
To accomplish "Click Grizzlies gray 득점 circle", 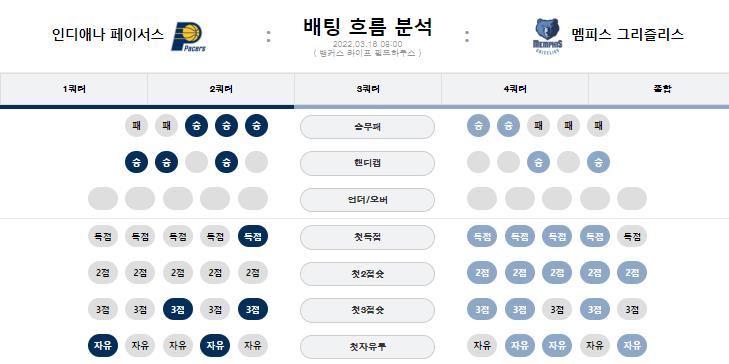I will (632, 236).
